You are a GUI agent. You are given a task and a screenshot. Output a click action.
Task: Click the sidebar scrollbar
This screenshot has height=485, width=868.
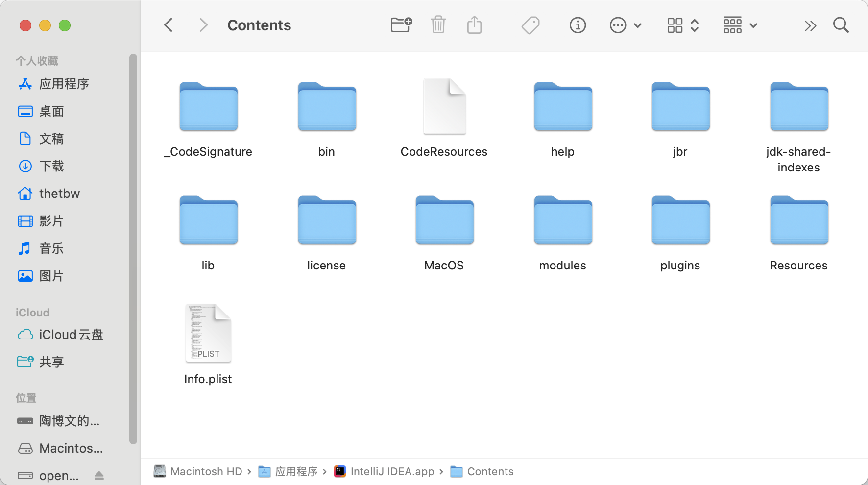pyautogui.click(x=133, y=249)
